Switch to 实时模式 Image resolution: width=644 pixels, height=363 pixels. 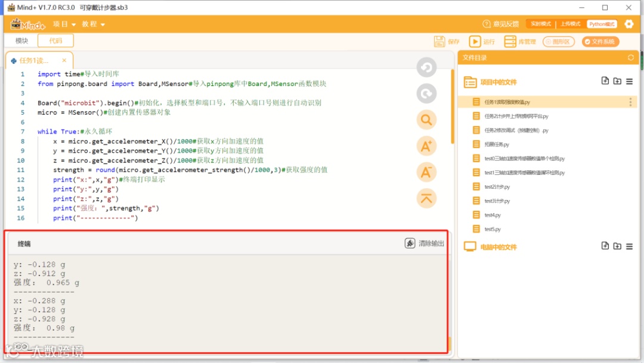pyautogui.click(x=540, y=24)
